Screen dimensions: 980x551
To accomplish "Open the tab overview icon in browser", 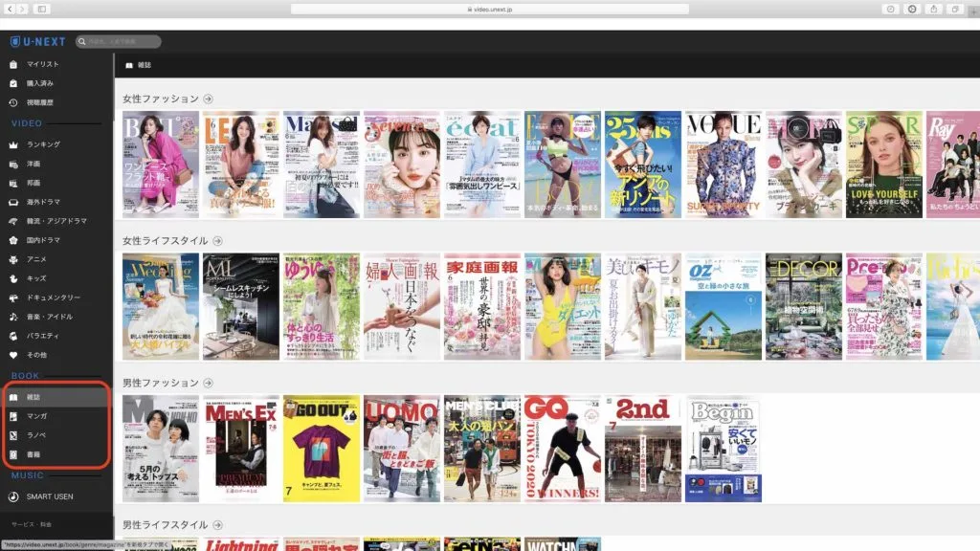I will pos(955,9).
